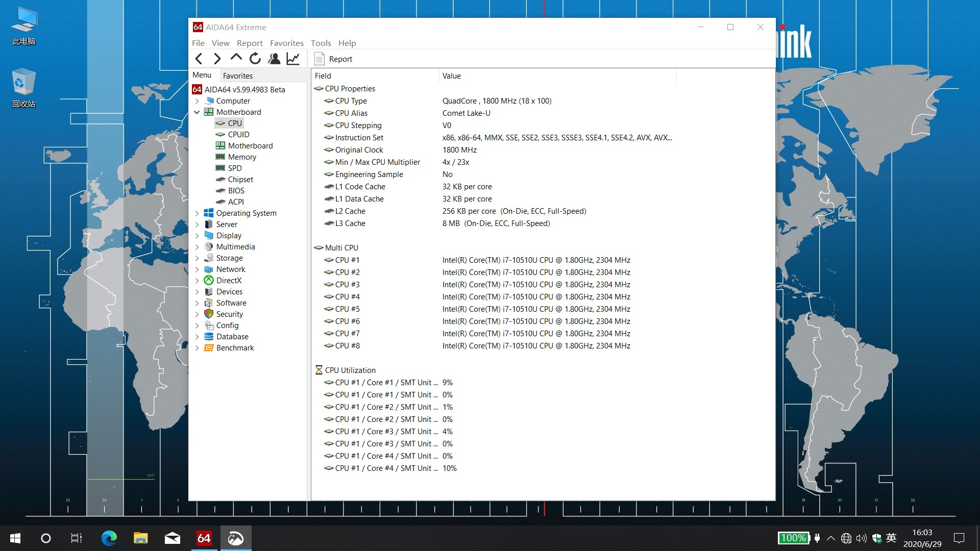Click the DirectX Xbox icon
980x551 pixels.
209,281
